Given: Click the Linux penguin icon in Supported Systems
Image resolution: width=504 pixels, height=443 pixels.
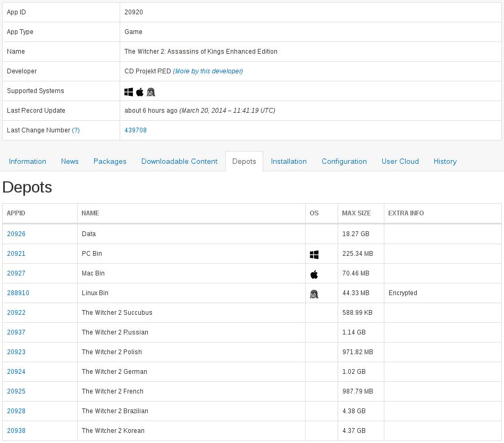Looking at the screenshot, I should 150,92.
